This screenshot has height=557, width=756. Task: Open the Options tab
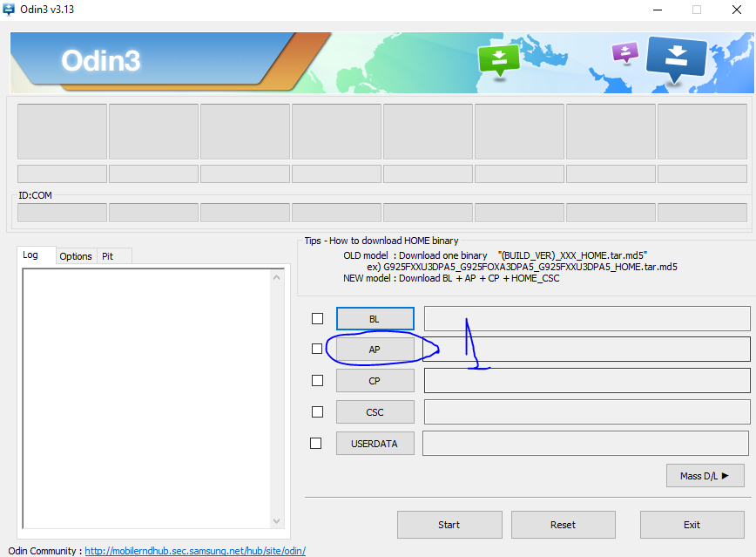(x=76, y=256)
